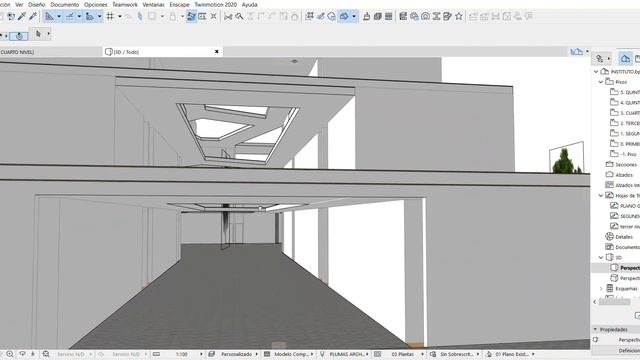
Task: Click the scissors trim tool icon
Action: coord(228,16)
